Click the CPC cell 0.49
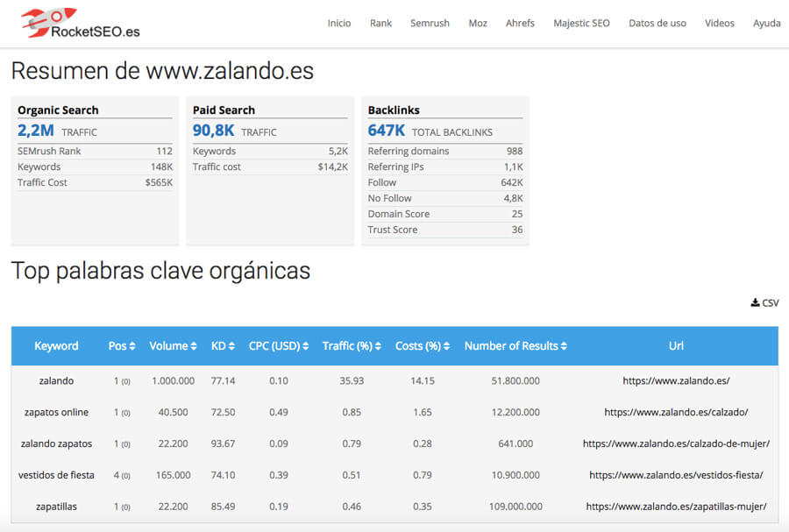Viewport: 789px width, 532px height. pyautogui.click(x=279, y=412)
